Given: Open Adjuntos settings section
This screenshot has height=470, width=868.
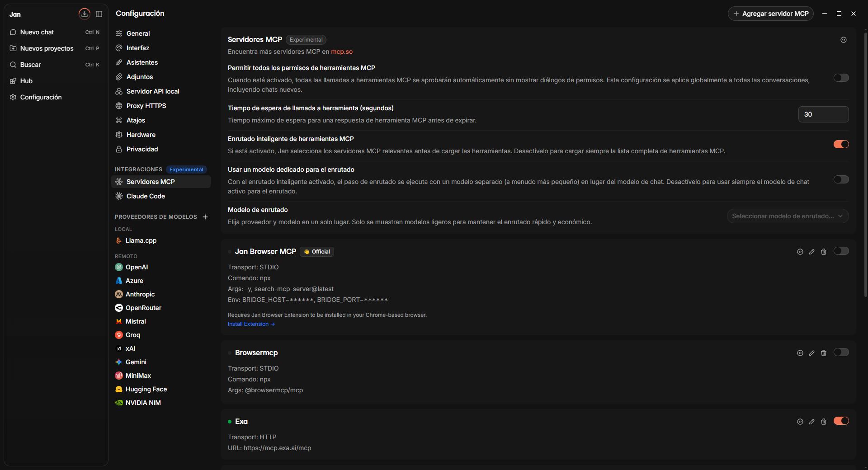Looking at the screenshot, I should click(x=161, y=77).
